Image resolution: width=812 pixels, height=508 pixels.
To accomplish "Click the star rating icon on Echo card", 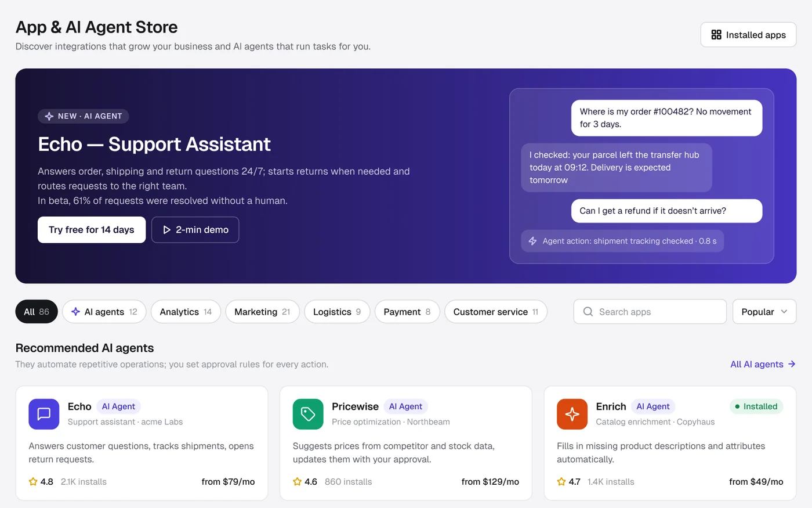I will (33, 482).
